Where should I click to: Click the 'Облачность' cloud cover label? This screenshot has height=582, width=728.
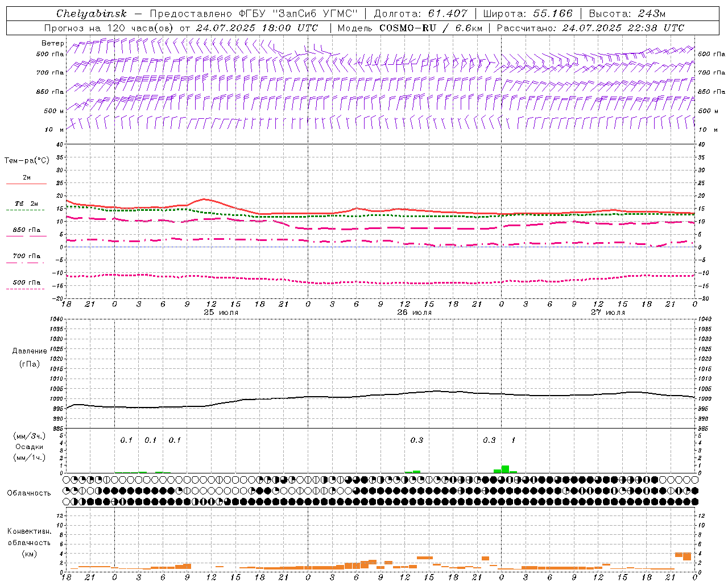(29, 493)
